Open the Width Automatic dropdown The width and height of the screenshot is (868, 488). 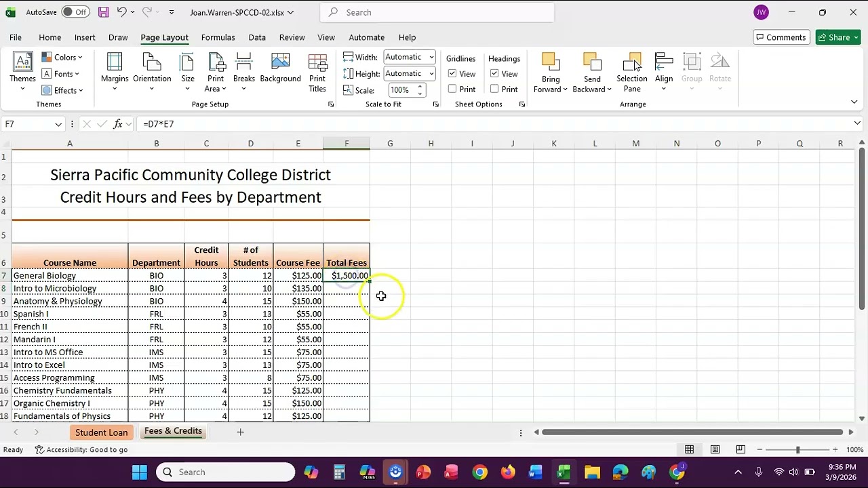431,58
